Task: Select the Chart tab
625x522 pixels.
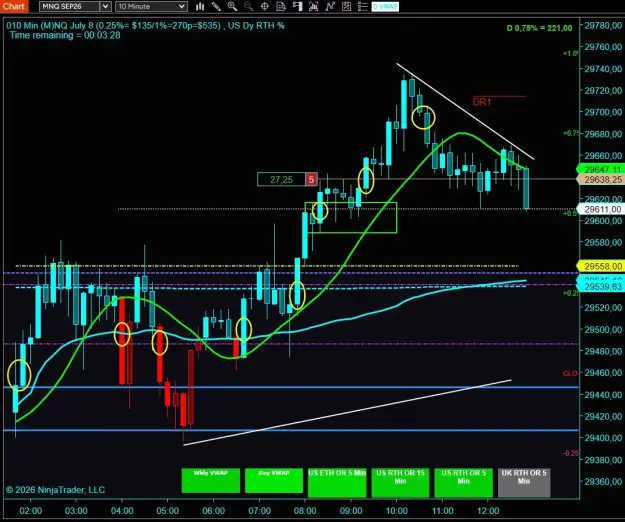Action: [14, 6]
